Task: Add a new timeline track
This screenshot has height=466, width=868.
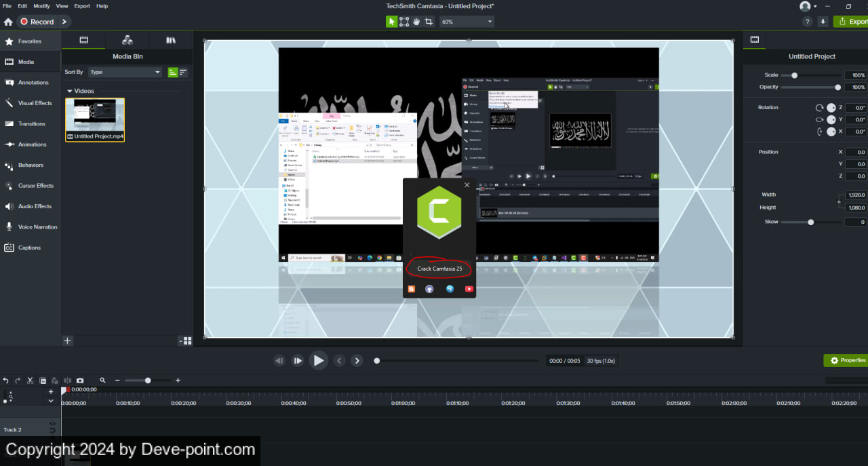Action: [x=51, y=391]
